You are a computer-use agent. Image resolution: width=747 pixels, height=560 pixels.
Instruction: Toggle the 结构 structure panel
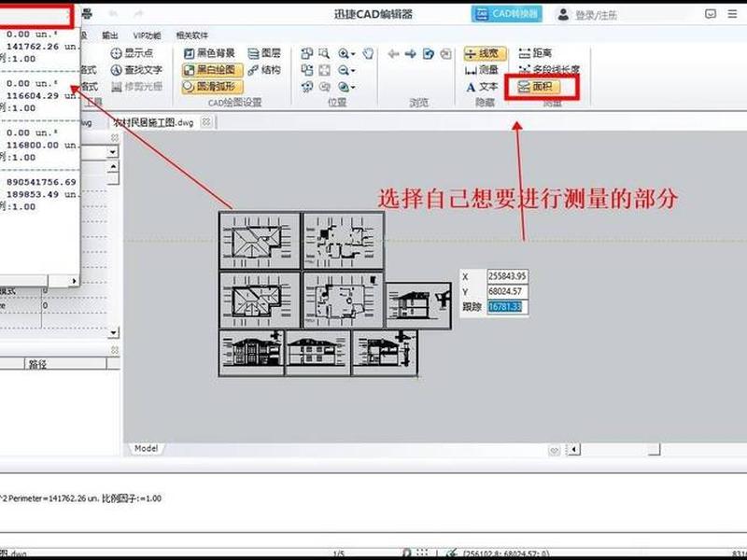(264, 70)
